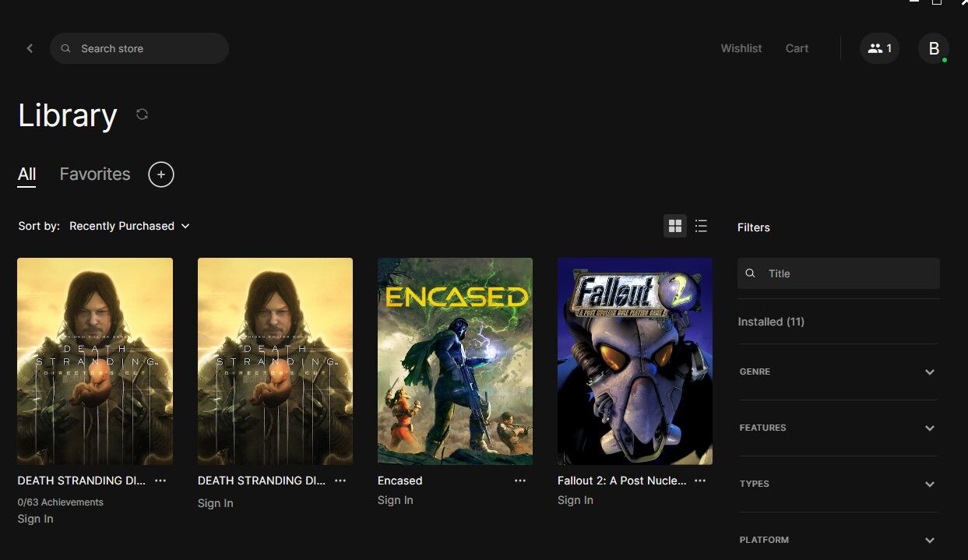Expand the TYPES filter section

(x=838, y=484)
